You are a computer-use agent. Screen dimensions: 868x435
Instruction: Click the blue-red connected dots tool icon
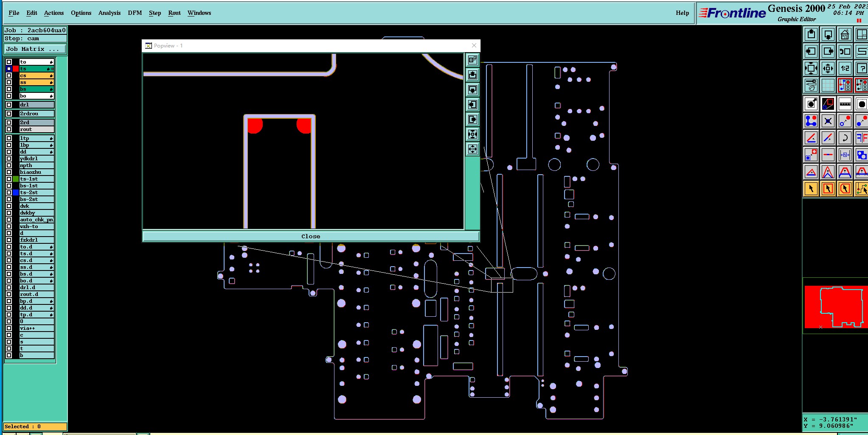811,121
